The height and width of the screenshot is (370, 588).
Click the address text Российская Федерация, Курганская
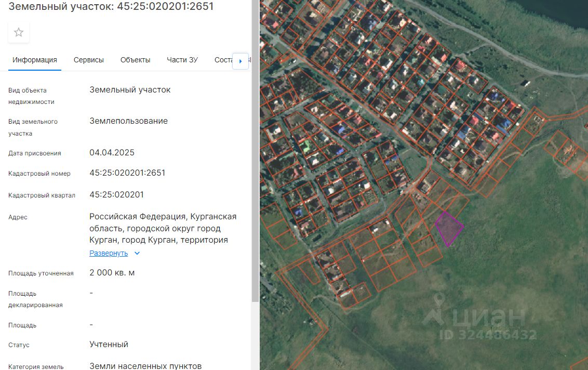(163, 217)
